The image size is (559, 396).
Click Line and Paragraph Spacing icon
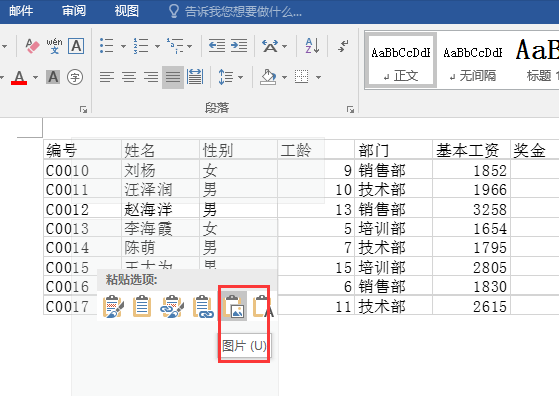click(x=226, y=77)
